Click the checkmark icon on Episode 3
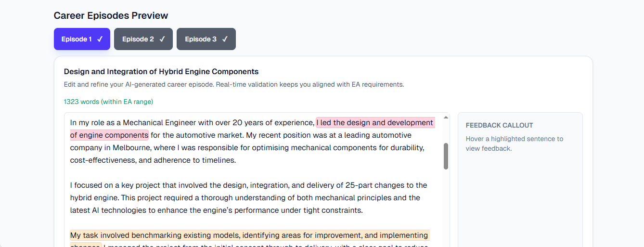The width and height of the screenshot is (644, 247). tap(225, 39)
